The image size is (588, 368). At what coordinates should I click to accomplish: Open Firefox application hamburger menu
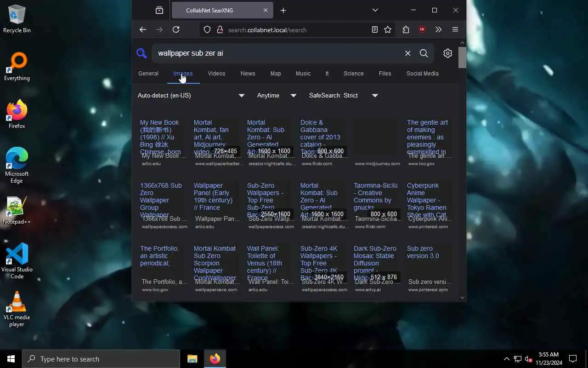click(x=455, y=29)
